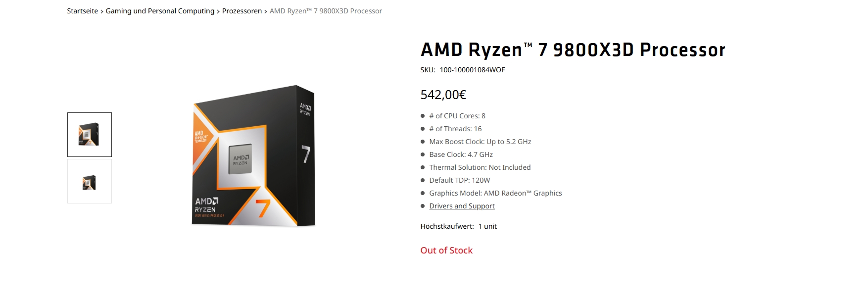This screenshot has height=302, width=868.
Task: Enlarge the main Ryzen 7 box image
Action: 253,156
